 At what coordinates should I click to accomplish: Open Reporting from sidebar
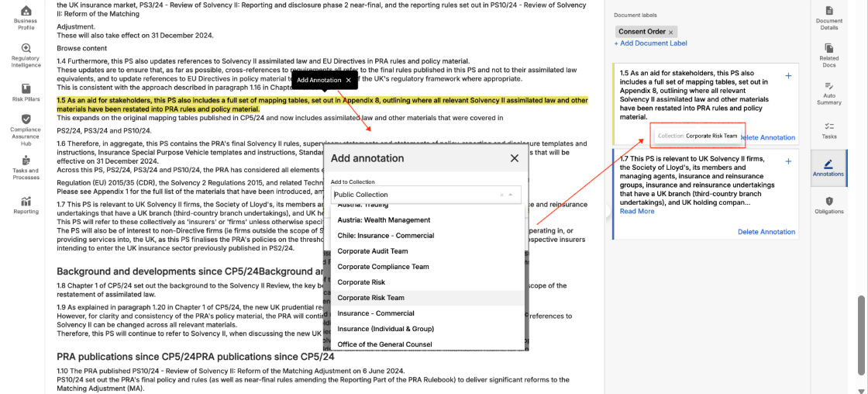click(x=26, y=204)
